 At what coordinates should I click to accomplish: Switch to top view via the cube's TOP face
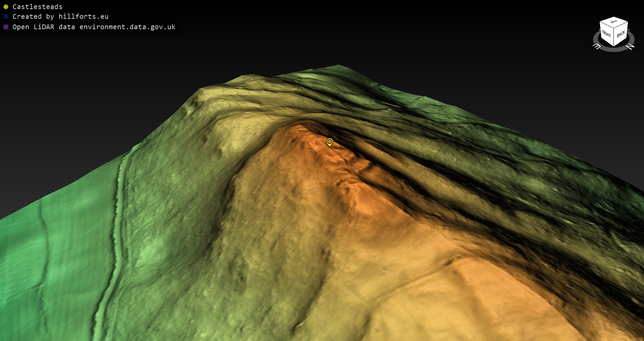coord(614,22)
